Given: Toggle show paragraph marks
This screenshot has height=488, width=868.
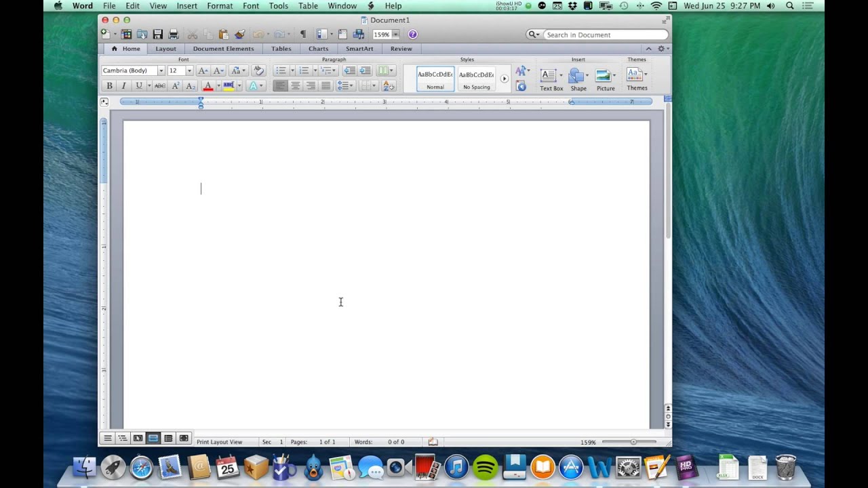Looking at the screenshot, I should click(302, 34).
